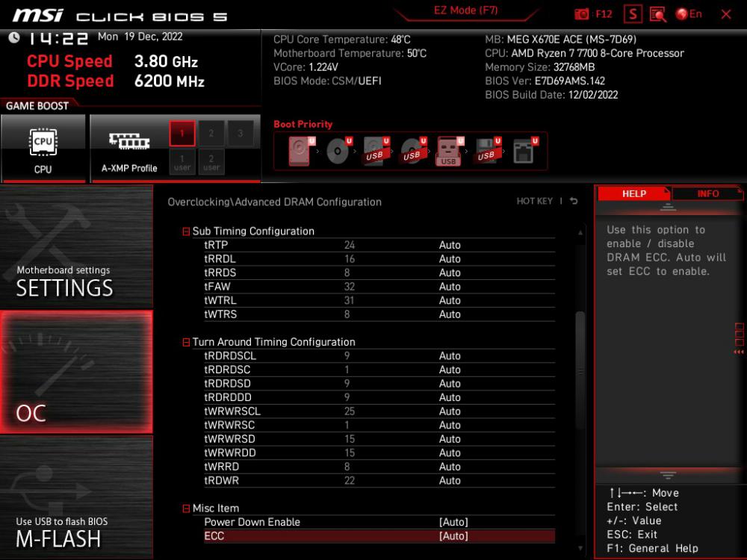
Task: Open the M-FLASH BIOS flashing section
Action: click(x=76, y=497)
